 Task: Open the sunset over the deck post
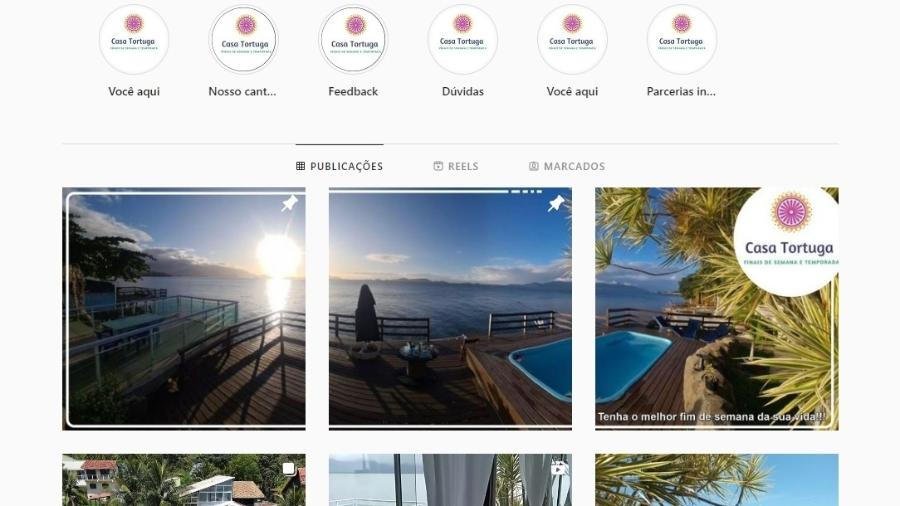184,309
